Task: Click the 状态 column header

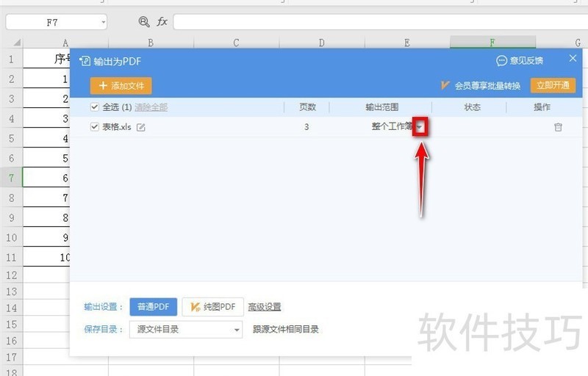Action: (472, 107)
